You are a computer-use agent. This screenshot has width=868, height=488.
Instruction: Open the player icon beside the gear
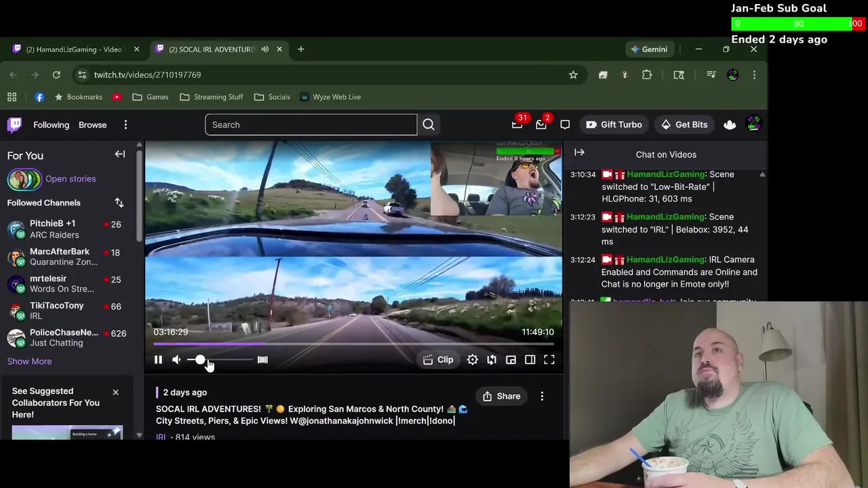(492, 360)
